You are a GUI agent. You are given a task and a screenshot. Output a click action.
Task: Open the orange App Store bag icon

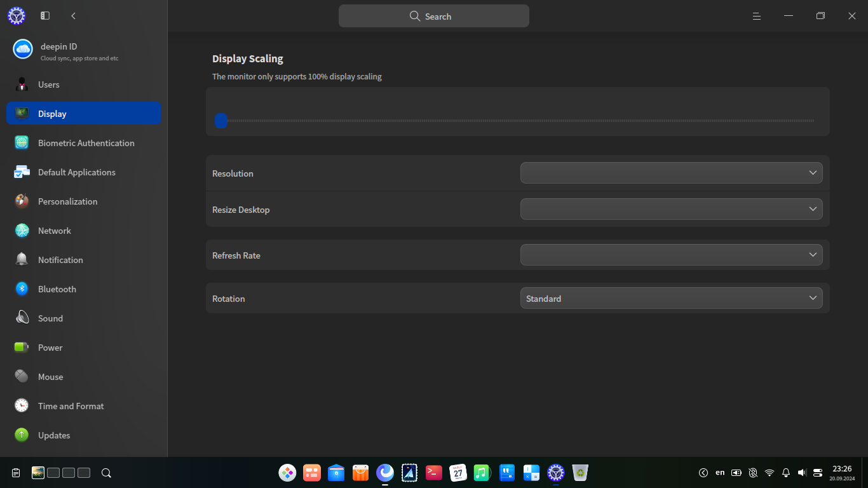pyautogui.click(x=360, y=472)
